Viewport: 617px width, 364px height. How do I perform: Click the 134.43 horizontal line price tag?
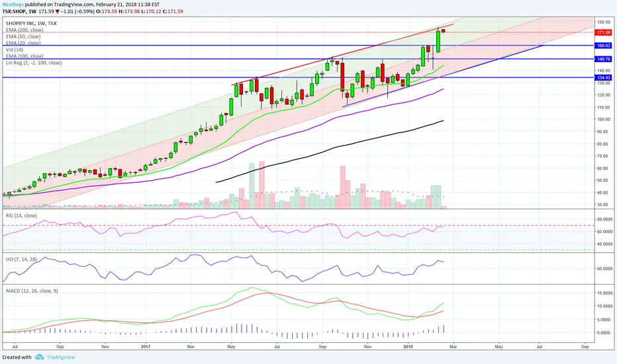tap(603, 78)
